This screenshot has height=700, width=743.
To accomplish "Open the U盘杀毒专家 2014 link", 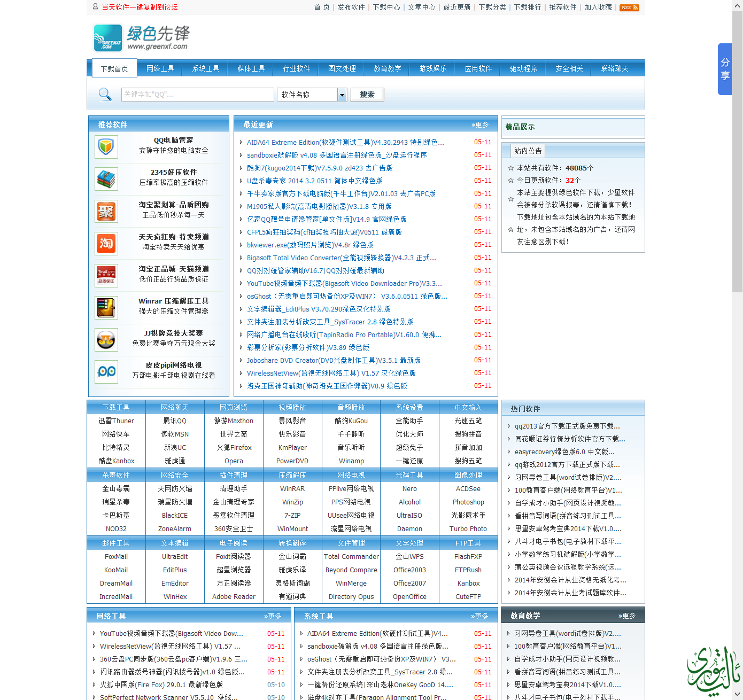I will 315,181.
